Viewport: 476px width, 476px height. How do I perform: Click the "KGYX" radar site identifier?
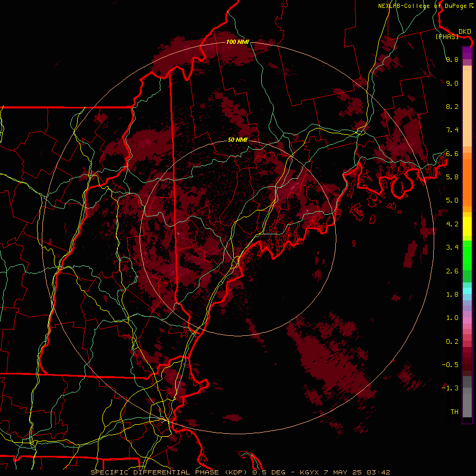pyautogui.click(x=309, y=472)
